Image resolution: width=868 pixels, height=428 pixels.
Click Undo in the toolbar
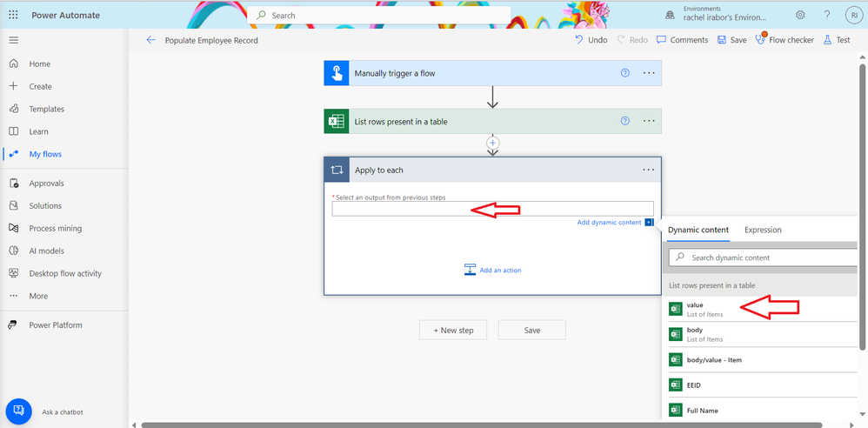pos(591,40)
